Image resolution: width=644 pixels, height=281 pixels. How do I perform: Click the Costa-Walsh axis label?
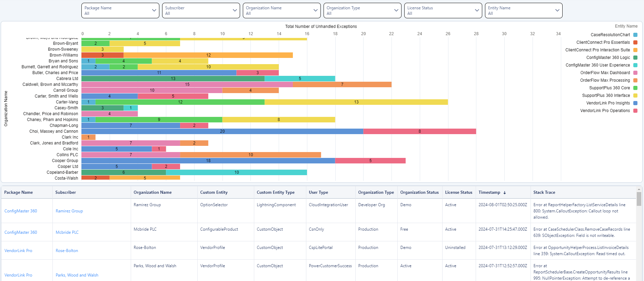point(66,178)
